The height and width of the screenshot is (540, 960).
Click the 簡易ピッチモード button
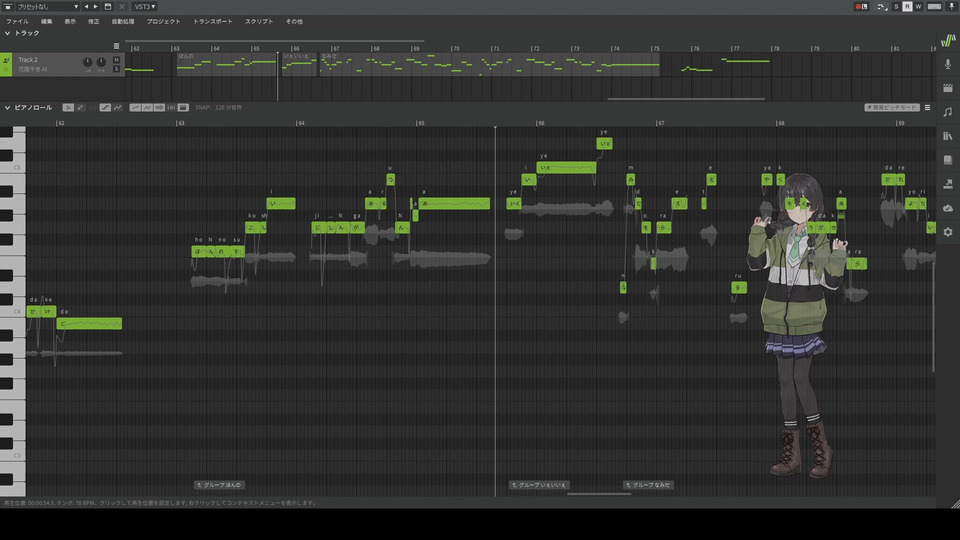(x=891, y=108)
